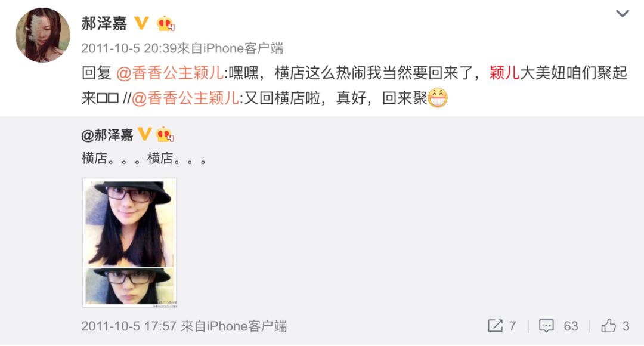Click the 来自iPhone客户端 source at the top post

point(230,48)
